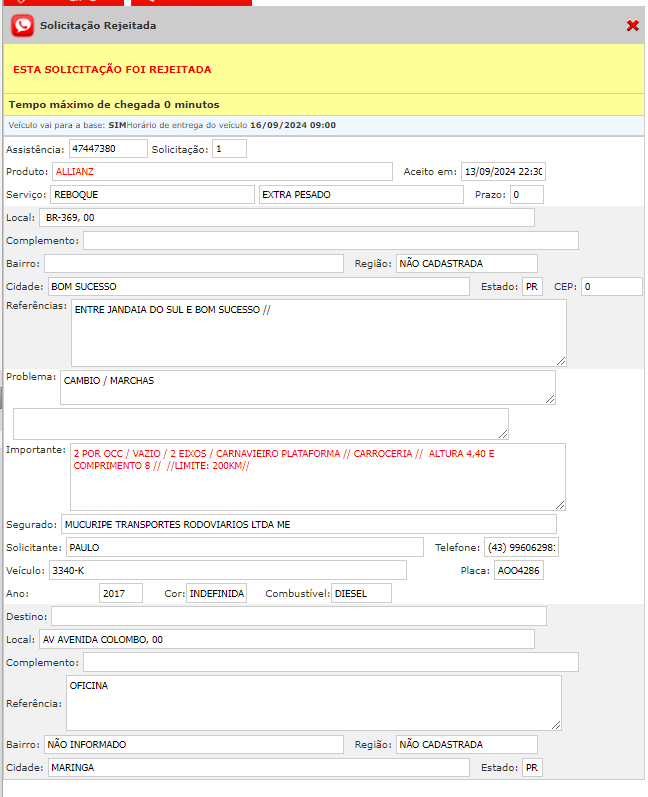Click the Combustível field showing DIESEL
Screen dimensions: 648x797
click(x=361, y=593)
